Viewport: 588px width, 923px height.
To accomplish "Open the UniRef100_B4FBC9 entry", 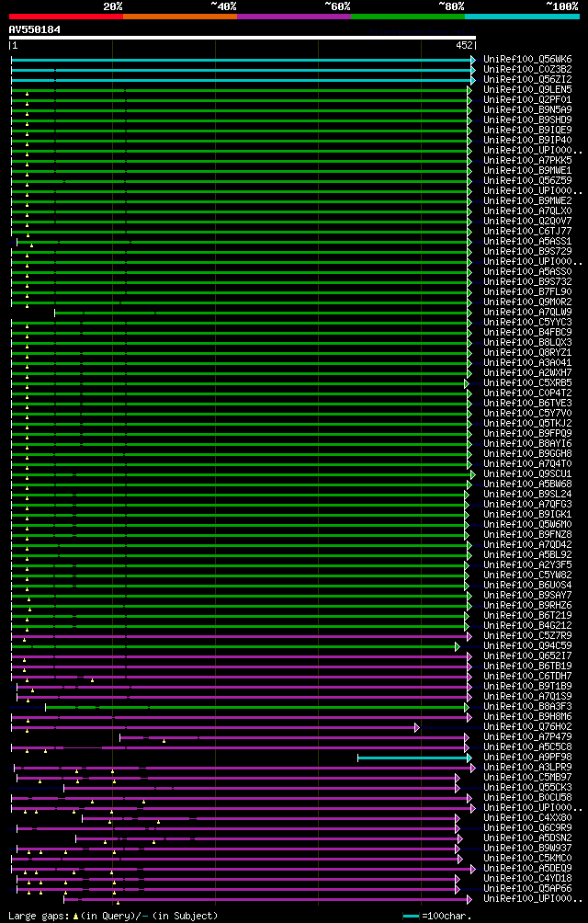I will click(527, 333).
